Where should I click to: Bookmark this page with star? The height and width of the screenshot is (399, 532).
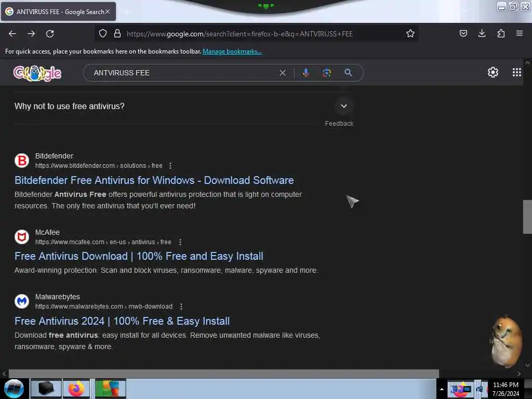pos(410,33)
